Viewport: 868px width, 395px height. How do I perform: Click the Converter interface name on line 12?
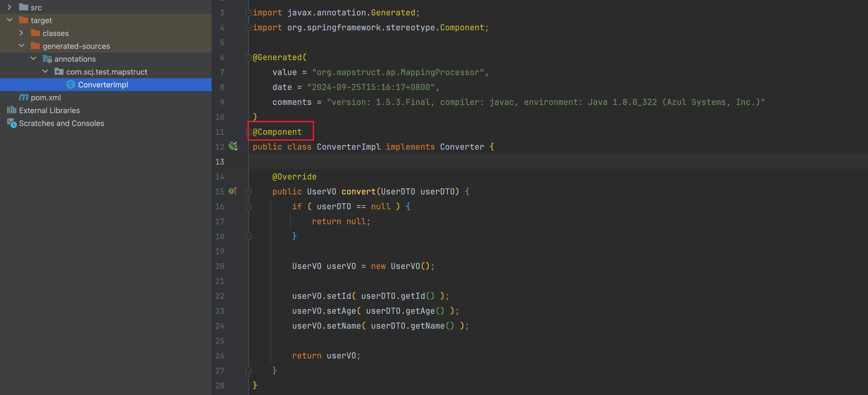click(x=462, y=147)
